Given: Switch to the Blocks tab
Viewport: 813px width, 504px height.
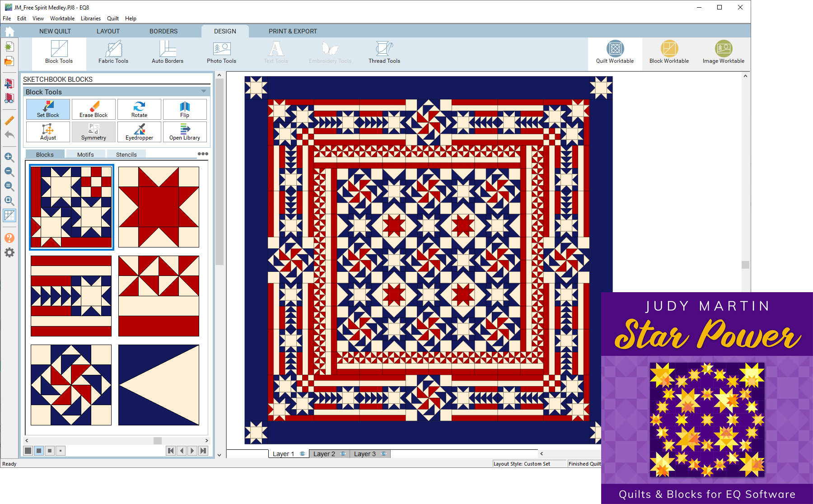Looking at the screenshot, I should coord(45,154).
